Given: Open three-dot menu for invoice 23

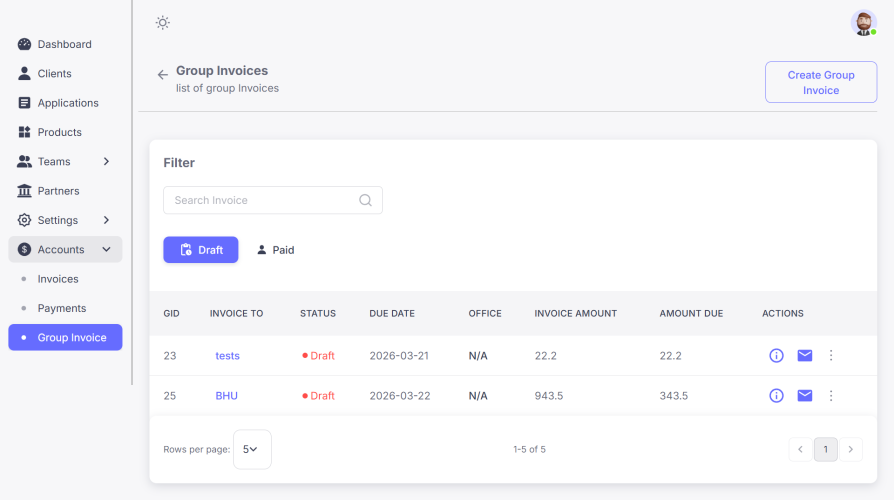Looking at the screenshot, I should click(831, 356).
